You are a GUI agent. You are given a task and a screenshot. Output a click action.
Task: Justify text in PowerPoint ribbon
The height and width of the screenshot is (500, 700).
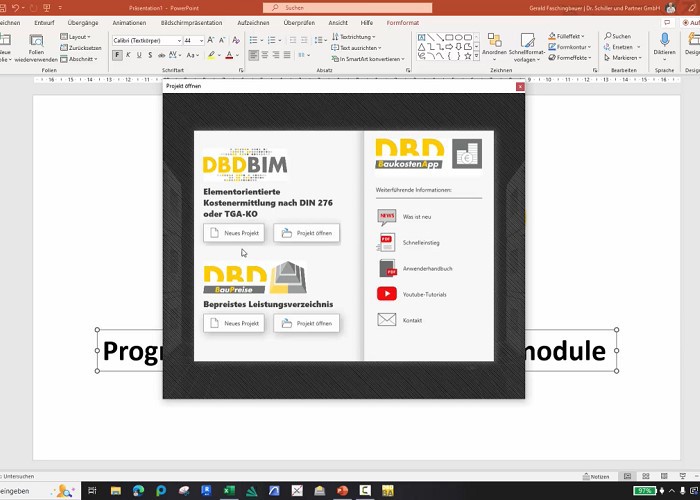click(287, 55)
